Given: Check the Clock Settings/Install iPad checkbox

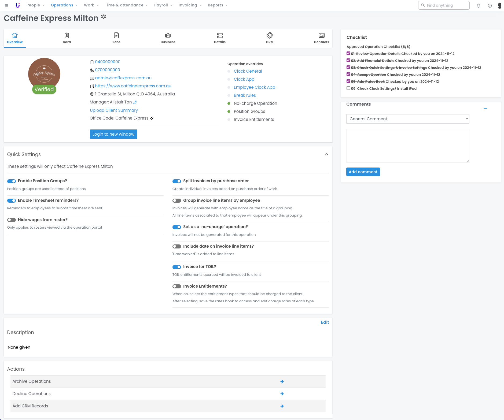Looking at the screenshot, I should [x=348, y=88].
